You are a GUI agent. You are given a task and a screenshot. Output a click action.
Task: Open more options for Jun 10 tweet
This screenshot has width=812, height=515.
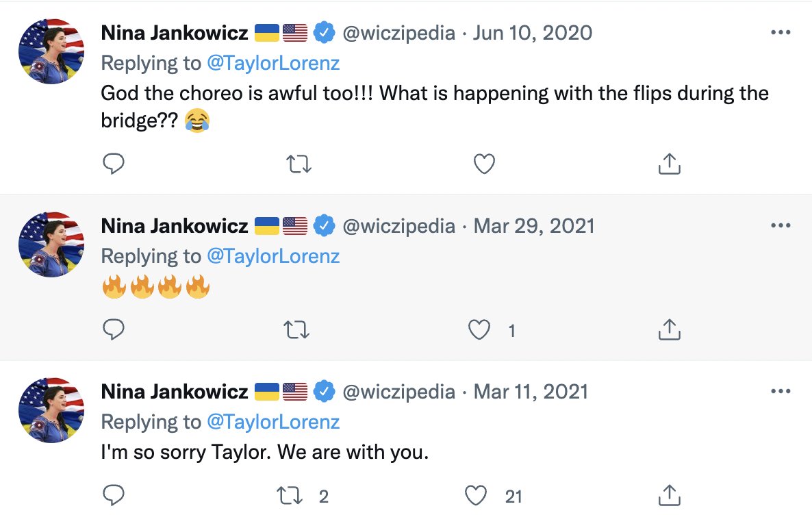pyautogui.click(x=781, y=32)
